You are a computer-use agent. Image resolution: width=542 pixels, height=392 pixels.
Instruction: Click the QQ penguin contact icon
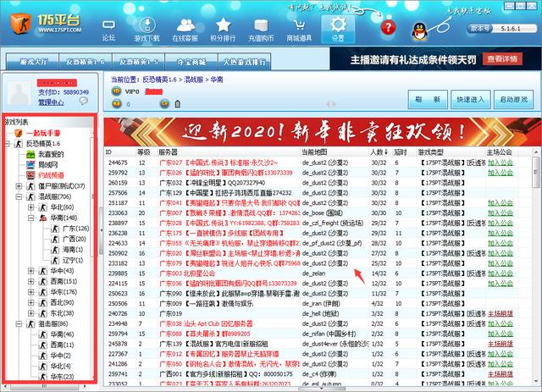coord(420,31)
